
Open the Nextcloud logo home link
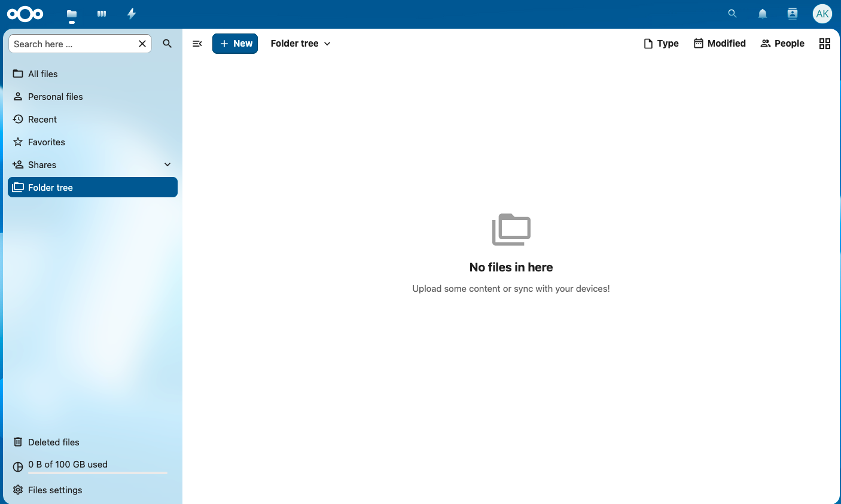(x=25, y=14)
